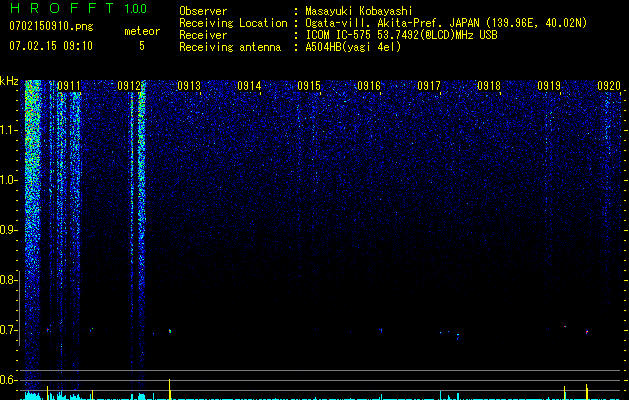
Task: Click the 0916 time marker
Action: coord(369,86)
